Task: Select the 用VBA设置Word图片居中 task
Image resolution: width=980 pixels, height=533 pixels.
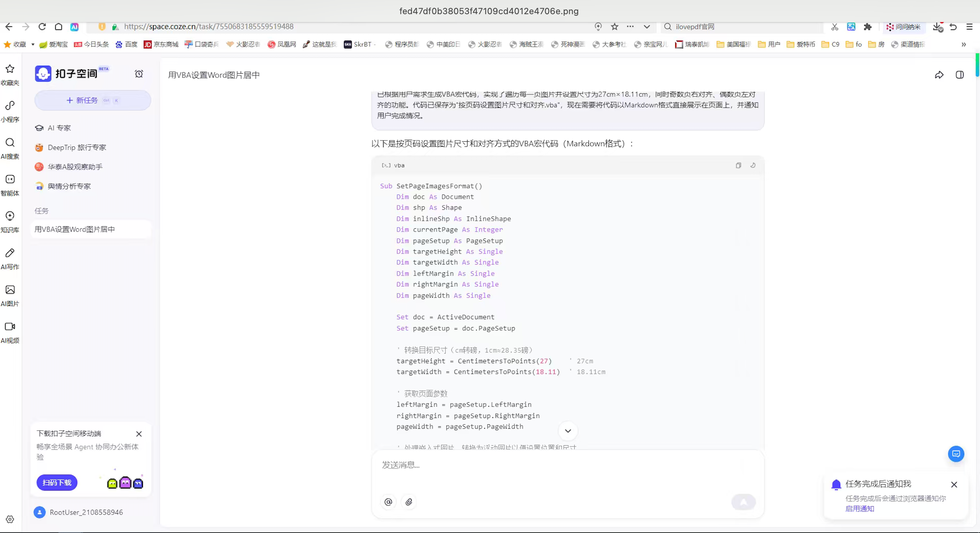Action: pos(75,229)
